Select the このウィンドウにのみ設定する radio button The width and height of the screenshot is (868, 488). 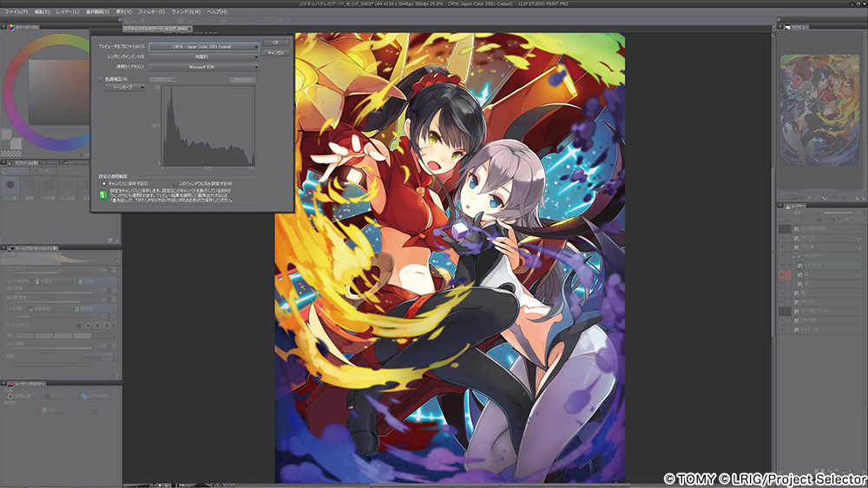tap(175, 183)
